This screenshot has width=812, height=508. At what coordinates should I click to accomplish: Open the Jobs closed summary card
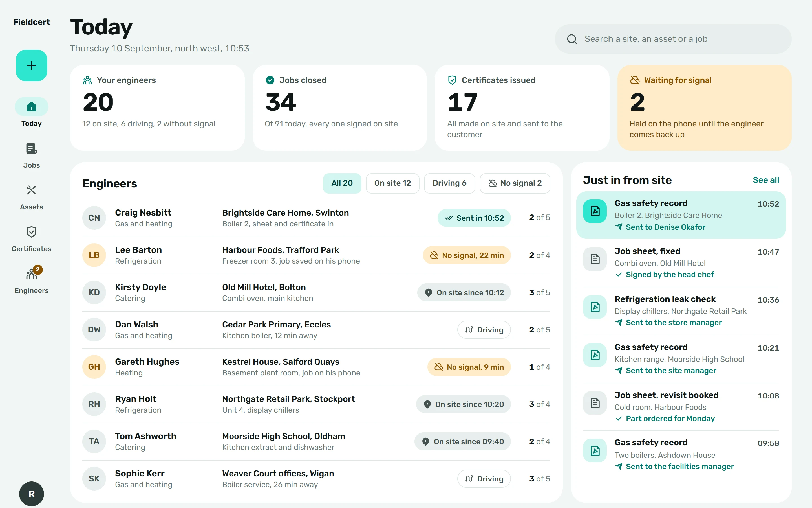(339, 108)
